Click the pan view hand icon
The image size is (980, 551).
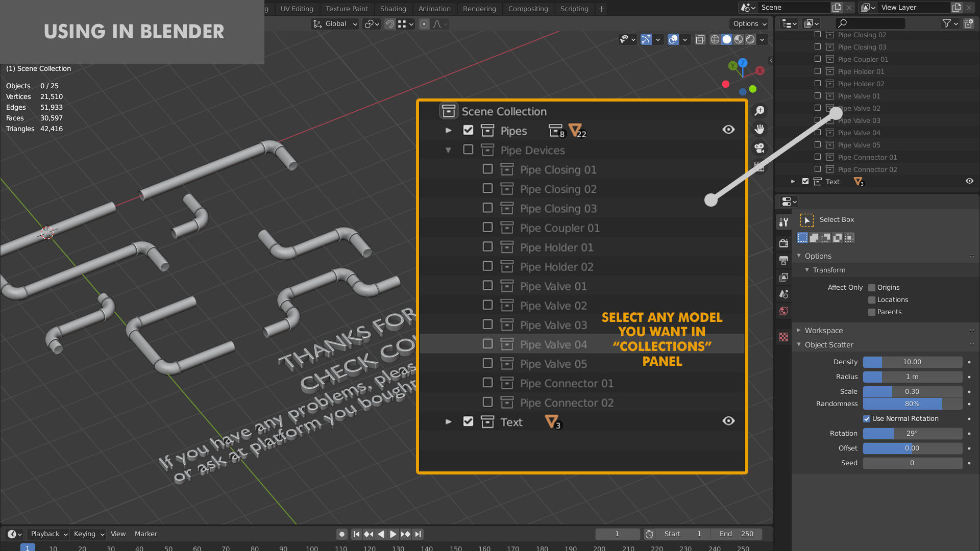[759, 129]
